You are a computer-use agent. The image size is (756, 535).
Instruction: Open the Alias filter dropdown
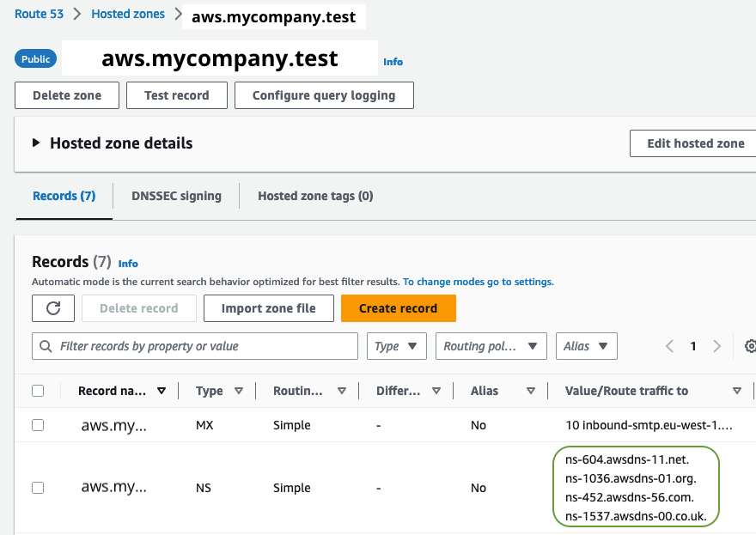pos(586,346)
